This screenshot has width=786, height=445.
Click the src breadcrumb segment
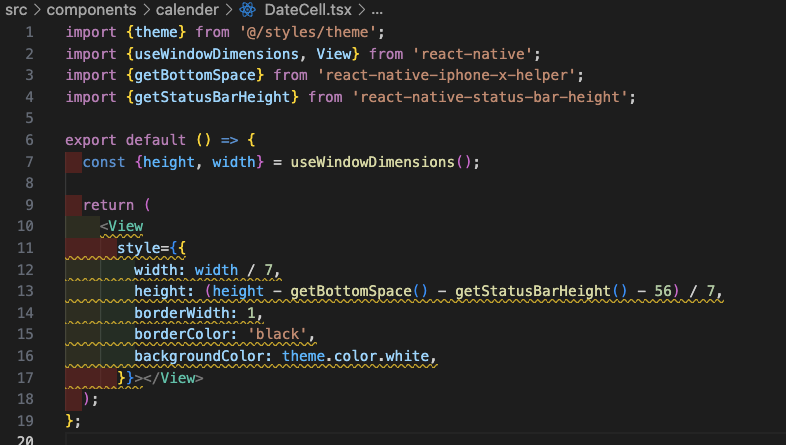[16, 10]
